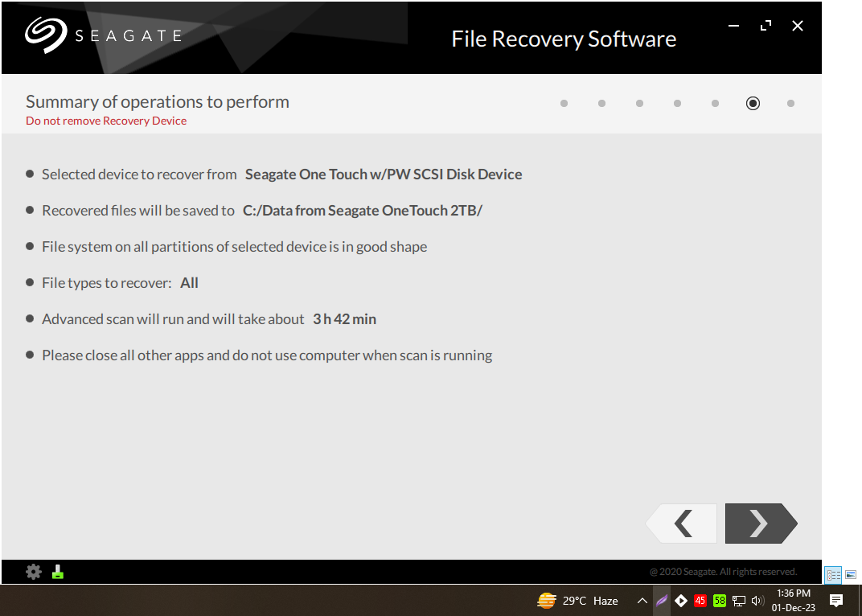Go back with left arrow button
Screen dimensions: 862x616
[682, 523]
